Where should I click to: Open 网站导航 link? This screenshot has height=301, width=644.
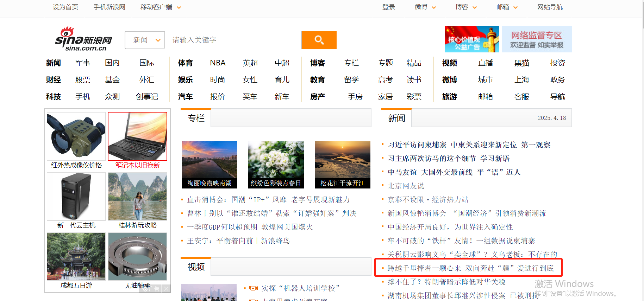tap(550, 7)
